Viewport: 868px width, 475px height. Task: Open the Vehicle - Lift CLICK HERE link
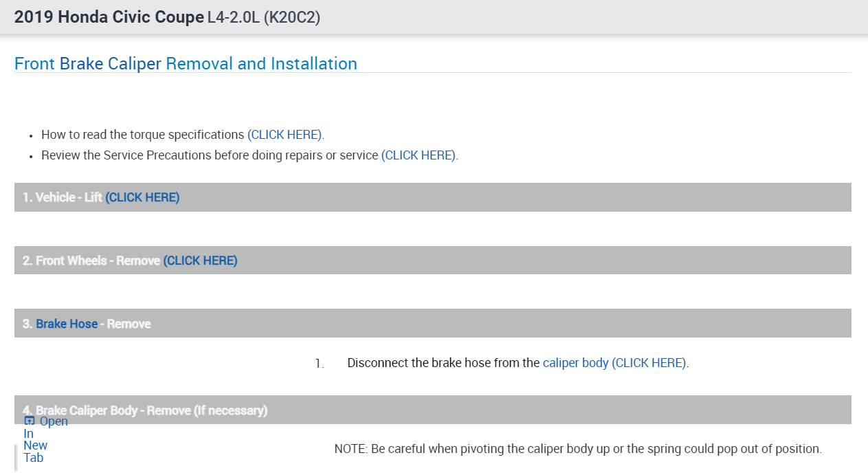click(142, 197)
